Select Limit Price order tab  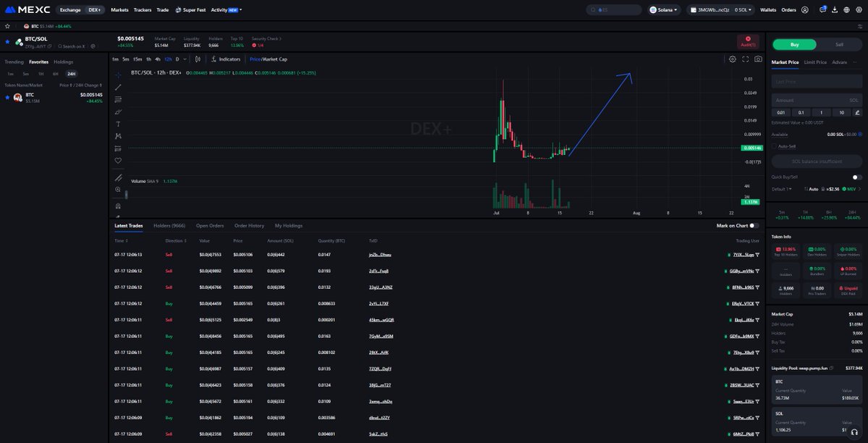tap(815, 62)
